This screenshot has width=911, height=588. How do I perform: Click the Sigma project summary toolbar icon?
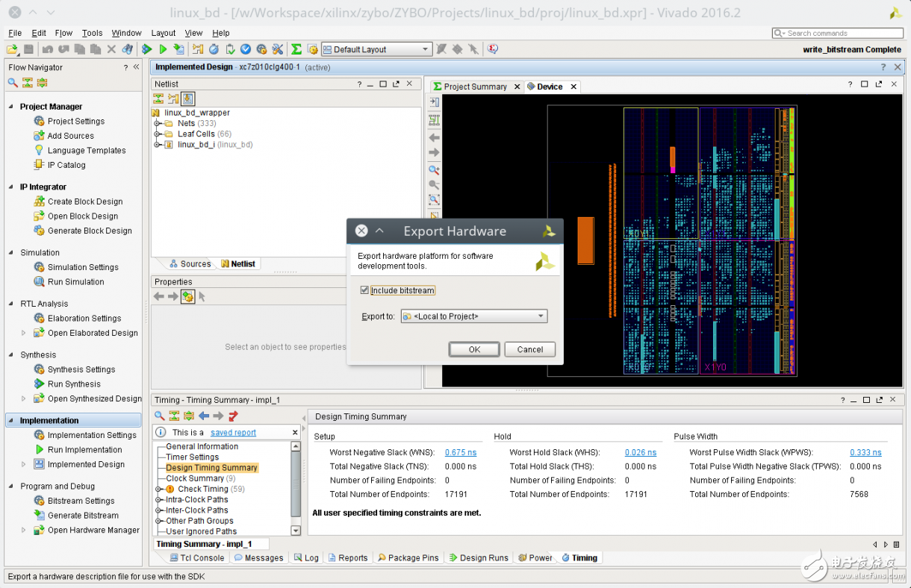(296, 49)
